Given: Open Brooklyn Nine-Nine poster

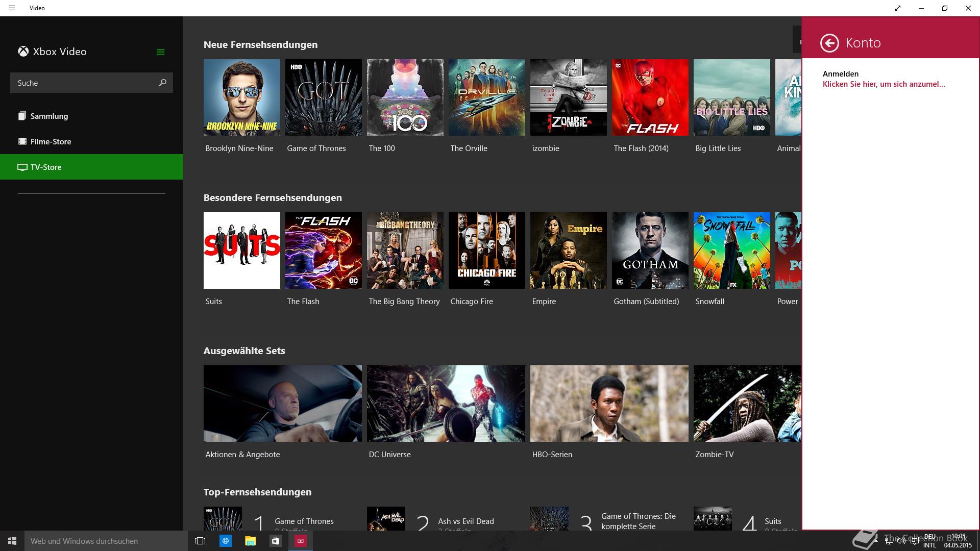Looking at the screenshot, I should point(242,97).
